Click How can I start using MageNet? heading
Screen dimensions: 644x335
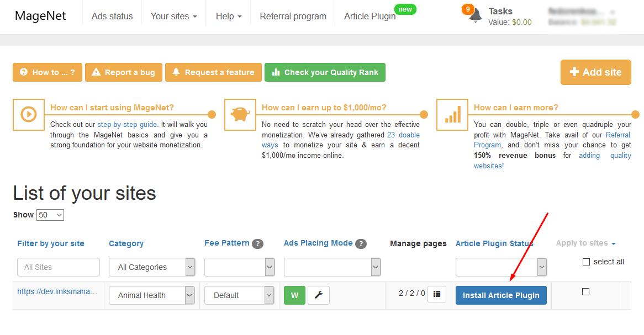pyautogui.click(x=112, y=108)
